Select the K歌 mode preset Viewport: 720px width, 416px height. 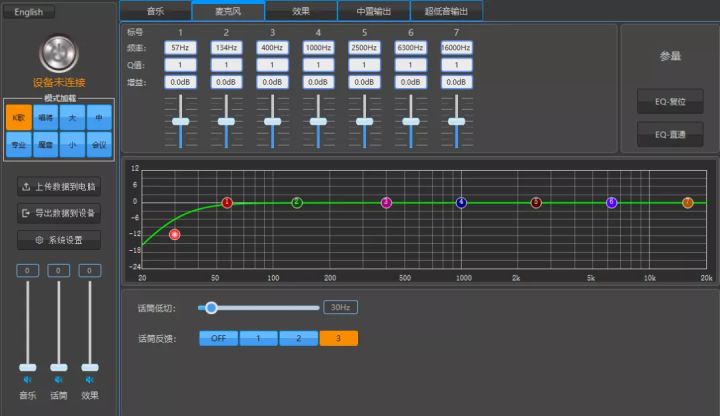[18, 118]
